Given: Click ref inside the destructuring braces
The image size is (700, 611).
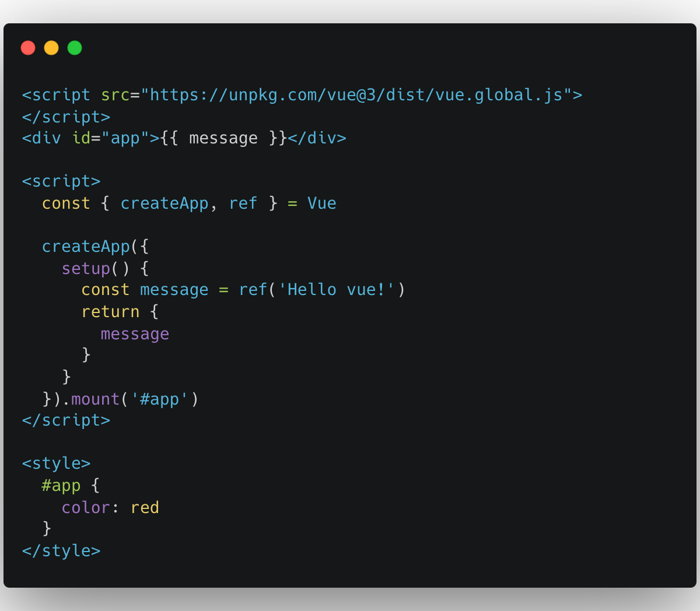Looking at the screenshot, I should click(x=243, y=203).
